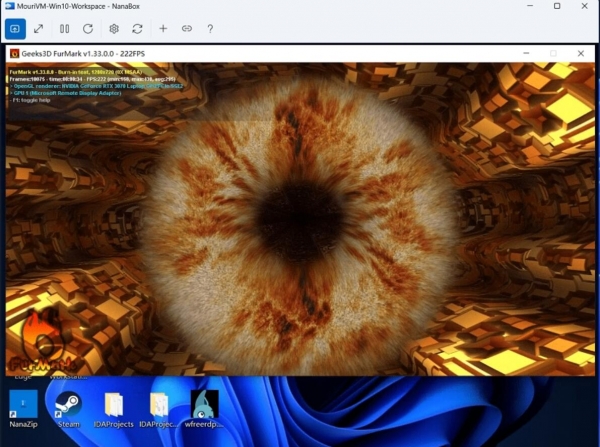This screenshot has width=600, height=447.
Task: Restart the virtual machine with circular arrow icon
Action: (88, 29)
